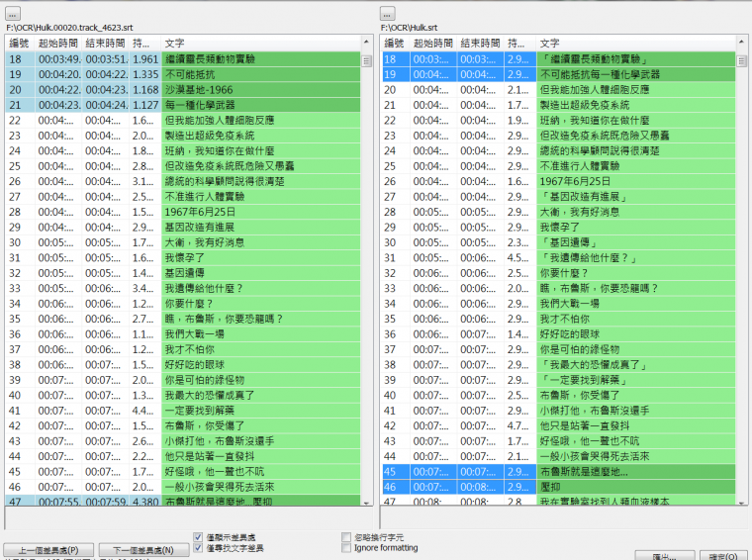Select row 沙漠基地-1966
This screenshot has width=752, height=560.
[183, 90]
